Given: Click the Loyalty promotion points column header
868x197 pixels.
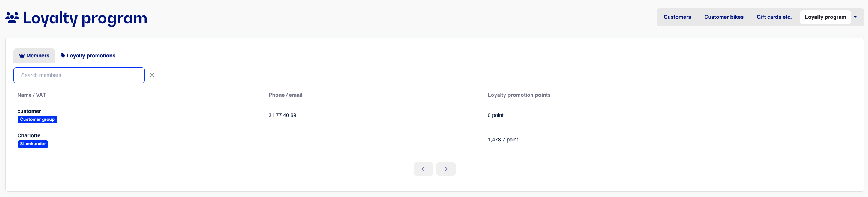Looking at the screenshot, I should pos(519,95).
